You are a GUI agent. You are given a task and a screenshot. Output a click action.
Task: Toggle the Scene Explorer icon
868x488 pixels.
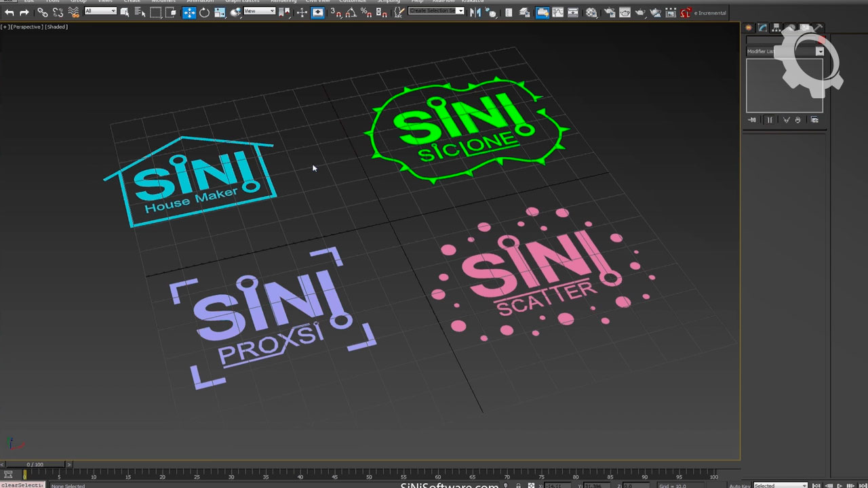(509, 13)
